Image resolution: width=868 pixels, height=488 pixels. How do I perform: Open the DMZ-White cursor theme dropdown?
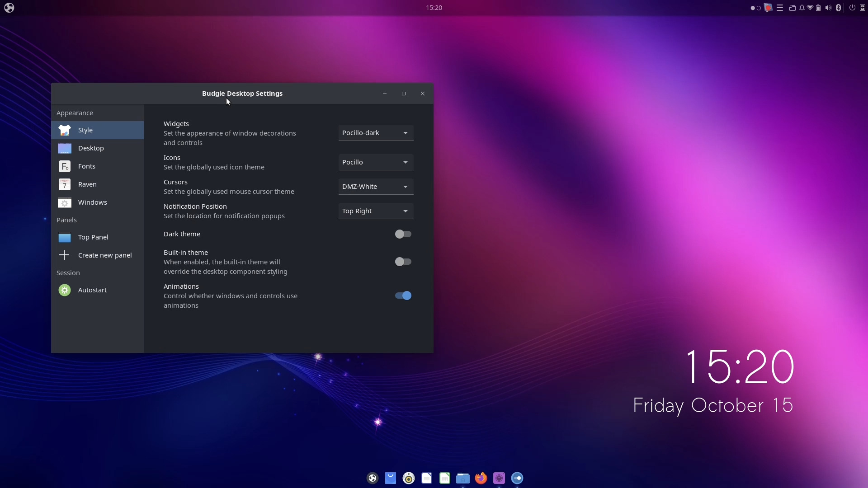click(376, 186)
